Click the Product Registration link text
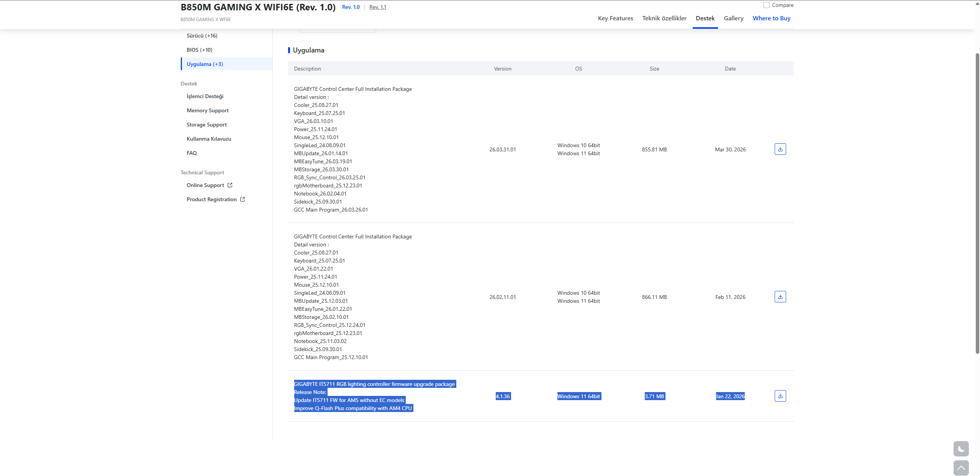This screenshot has width=980, height=476. [x=211, y=199]
